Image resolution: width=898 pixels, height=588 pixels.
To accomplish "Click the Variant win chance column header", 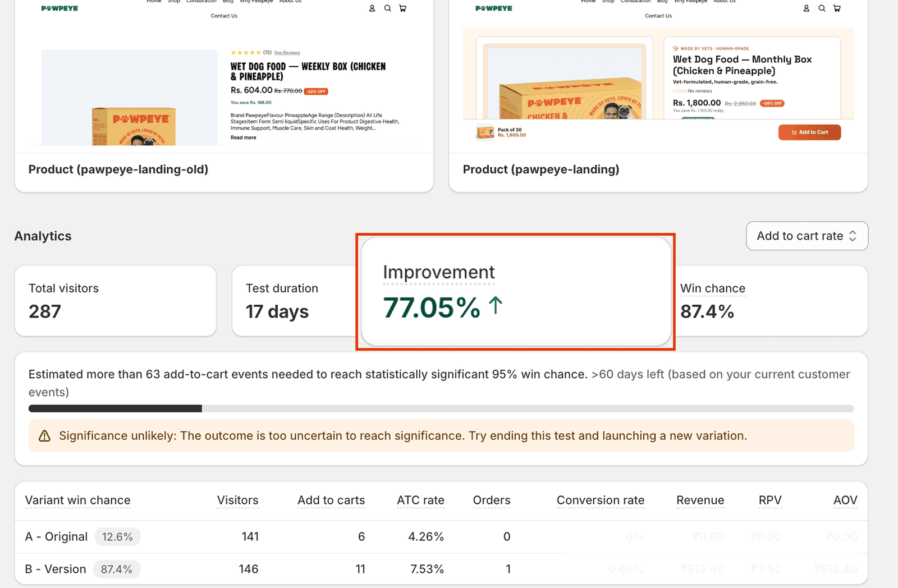I will [77, 500].
